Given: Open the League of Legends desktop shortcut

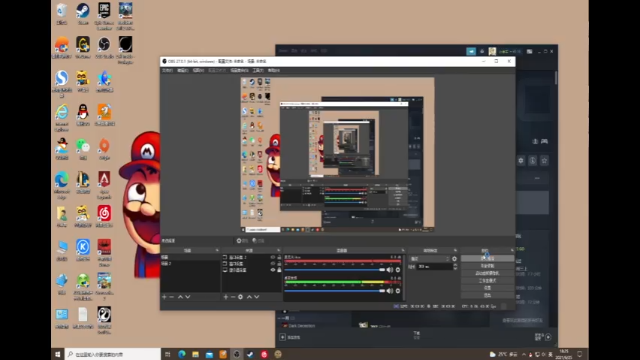Looking at the screenshot, I should (83, 182).
